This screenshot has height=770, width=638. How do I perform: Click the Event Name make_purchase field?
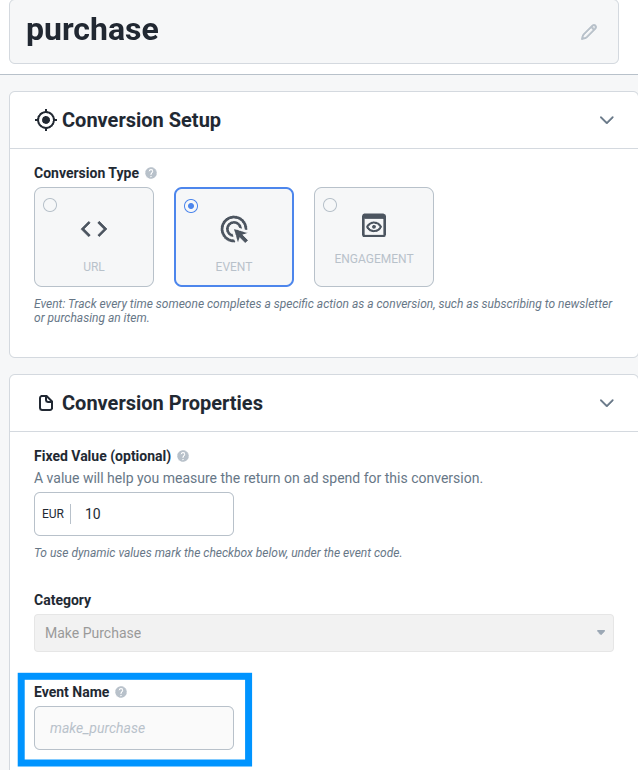(x=134, y=728)
